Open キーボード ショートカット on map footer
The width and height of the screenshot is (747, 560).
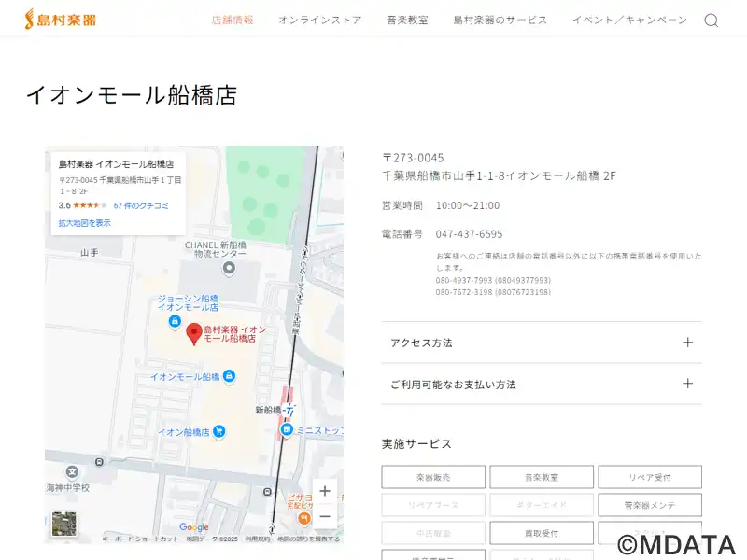pyautogui.click(x=140, y=539)
